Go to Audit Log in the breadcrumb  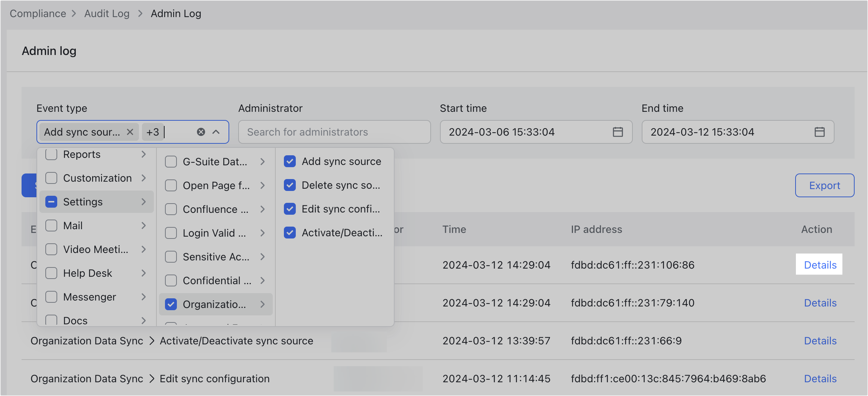coord(107,13)
